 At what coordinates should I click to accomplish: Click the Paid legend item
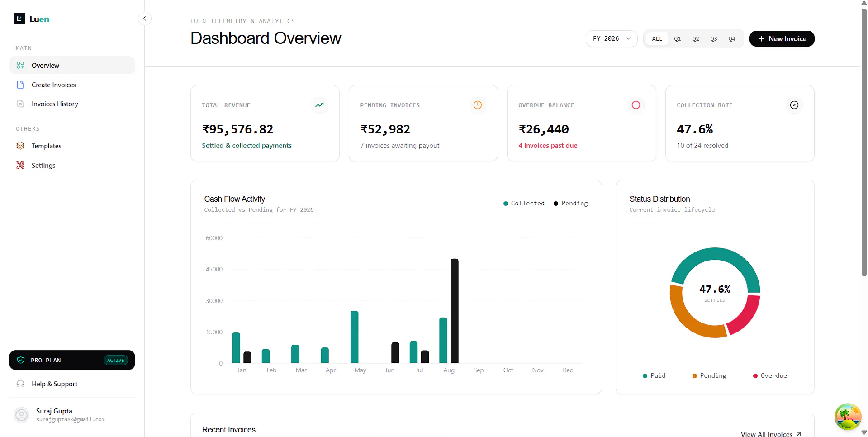click(654, 375)
